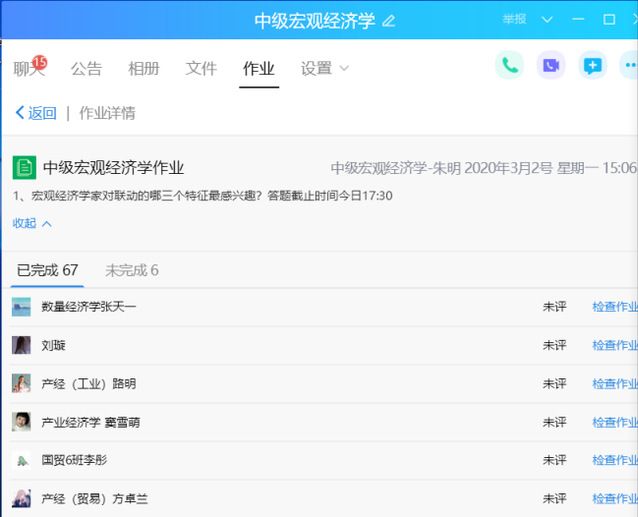Click 检查作业 for 产经（工业）路明

(x=614, y=384)
